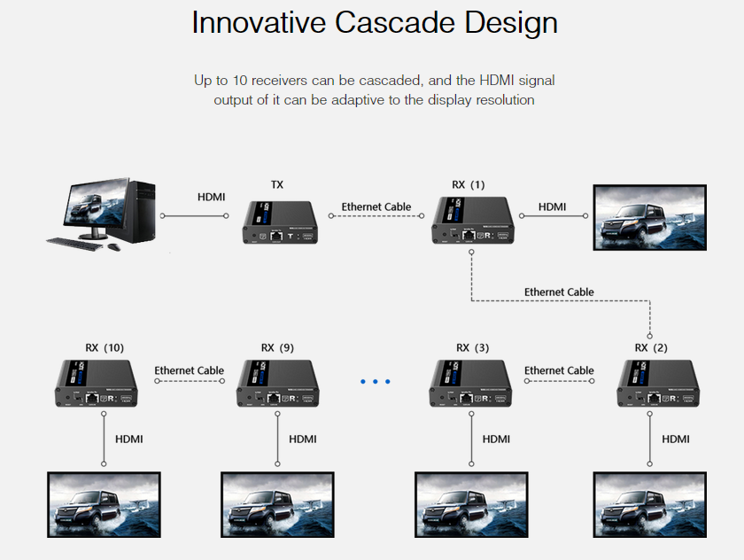This screenshot has height=560, width=744.
Task: Open the display below RX (3)
Action: pos(471,504)
